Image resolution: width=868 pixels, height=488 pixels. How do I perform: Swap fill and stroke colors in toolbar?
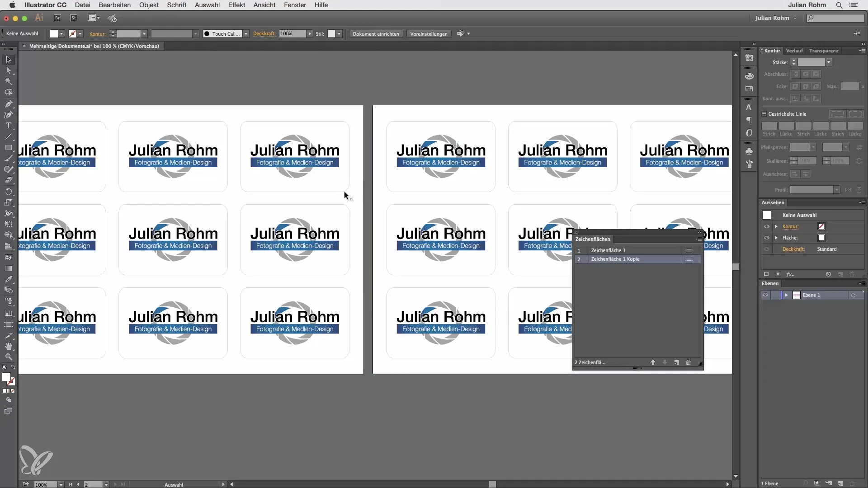(x=13, y=367)
